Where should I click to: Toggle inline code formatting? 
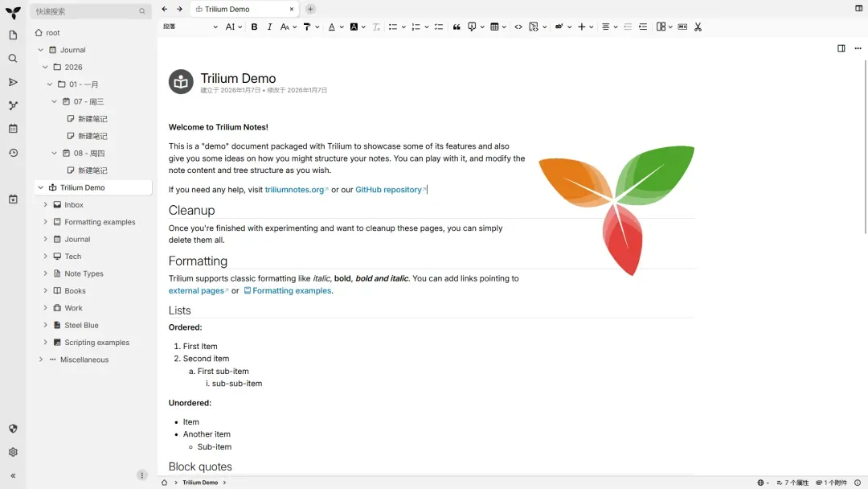518,27
